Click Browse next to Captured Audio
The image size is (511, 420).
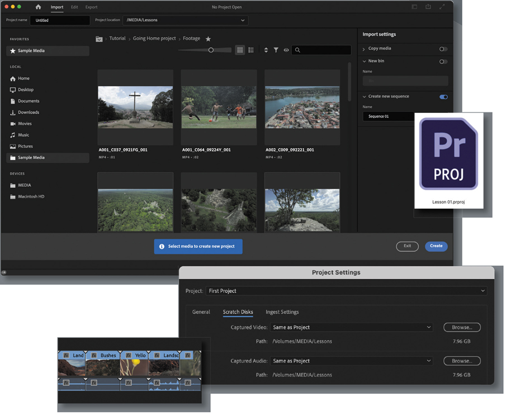coord(462,361)
